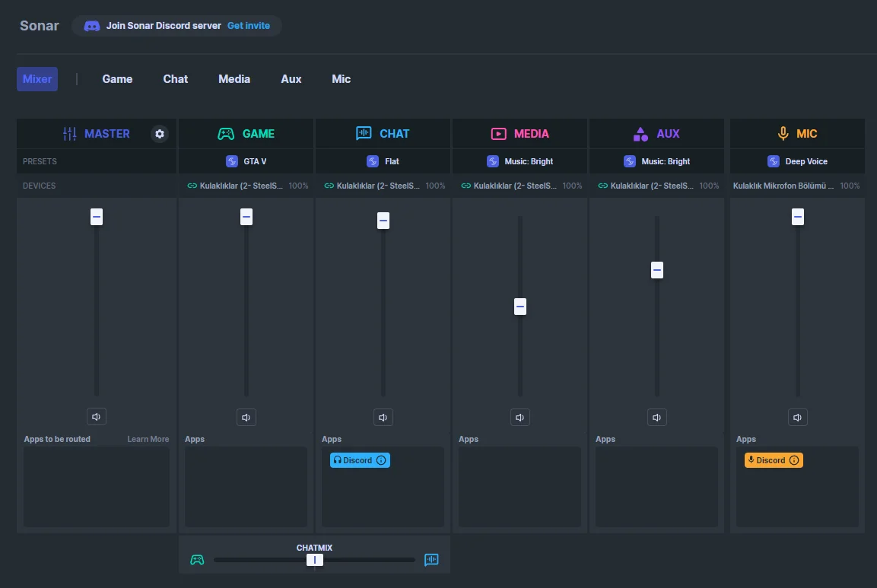Mute the Mic channel
The height and width of the screenshot is (588, 877).
pos(798,418)
